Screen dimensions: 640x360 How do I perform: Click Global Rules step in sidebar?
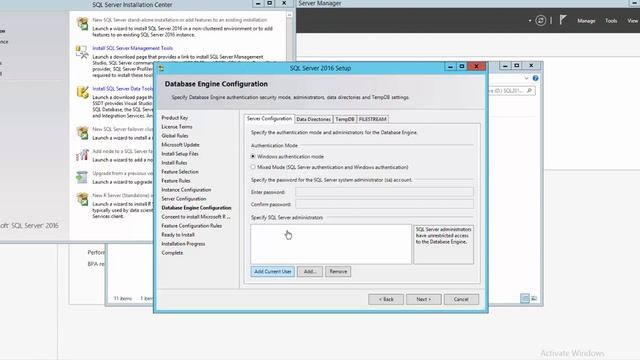click(175, 136)
